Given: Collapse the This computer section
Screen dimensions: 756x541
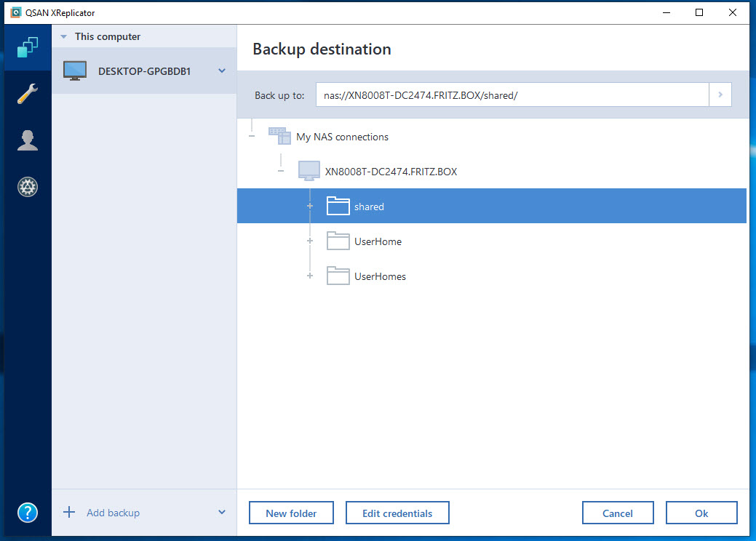Looking at the screenshot, I should 63,36.
